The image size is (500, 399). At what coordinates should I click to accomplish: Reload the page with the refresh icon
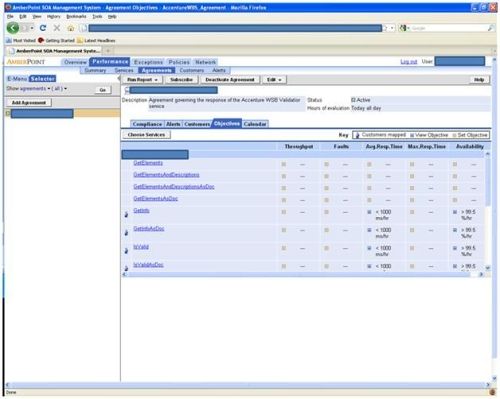43,28
